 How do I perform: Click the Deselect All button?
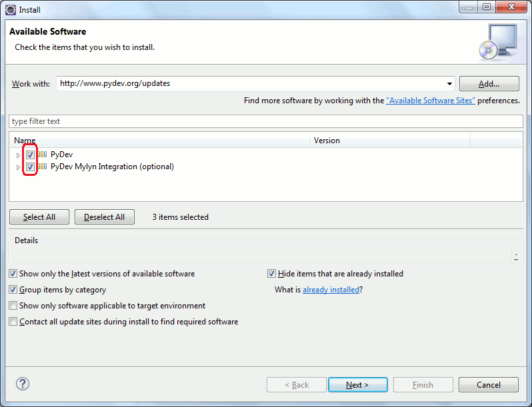point(105,217)
